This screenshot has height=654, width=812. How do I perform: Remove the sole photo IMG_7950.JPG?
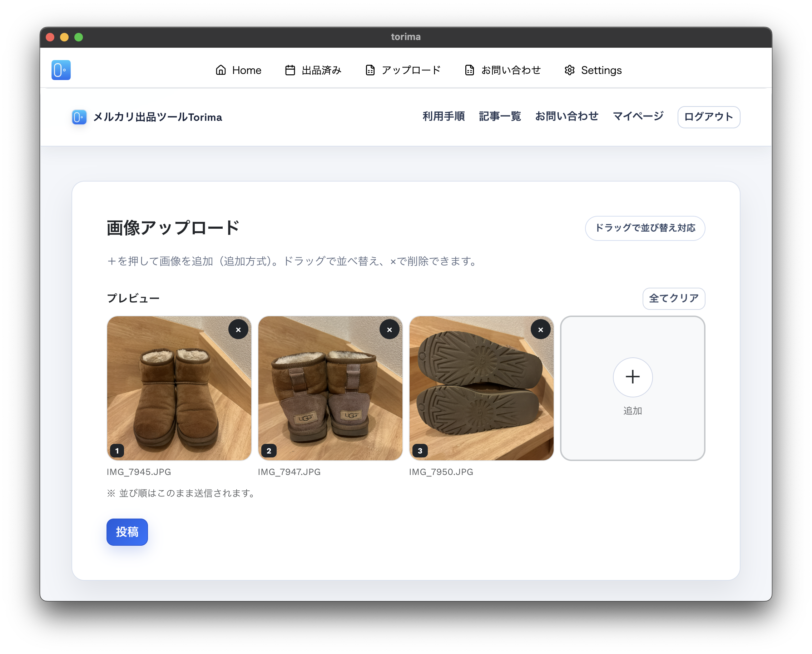[x=540, y=330]
